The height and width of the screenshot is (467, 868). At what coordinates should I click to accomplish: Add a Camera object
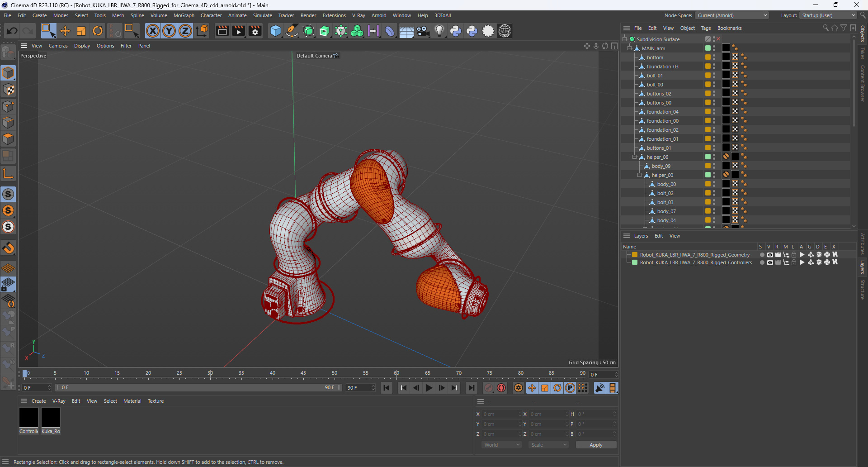(423, 31)
